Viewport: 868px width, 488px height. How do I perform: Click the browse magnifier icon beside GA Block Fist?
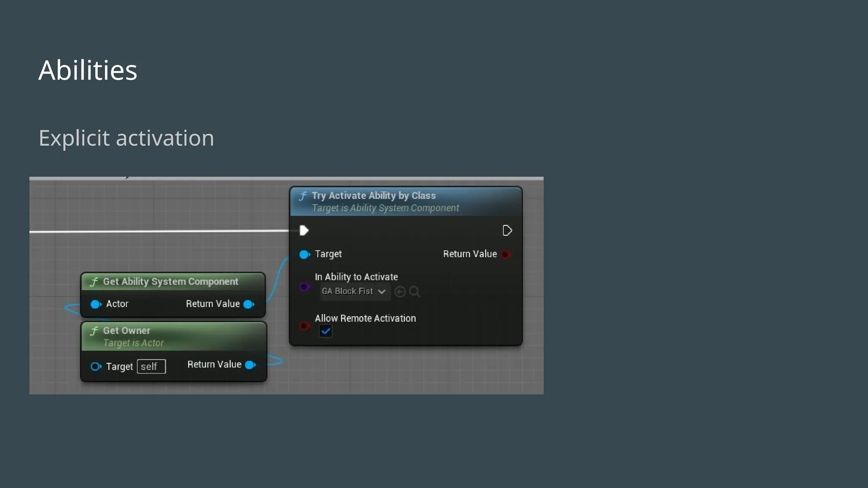[x=415, y=291]
